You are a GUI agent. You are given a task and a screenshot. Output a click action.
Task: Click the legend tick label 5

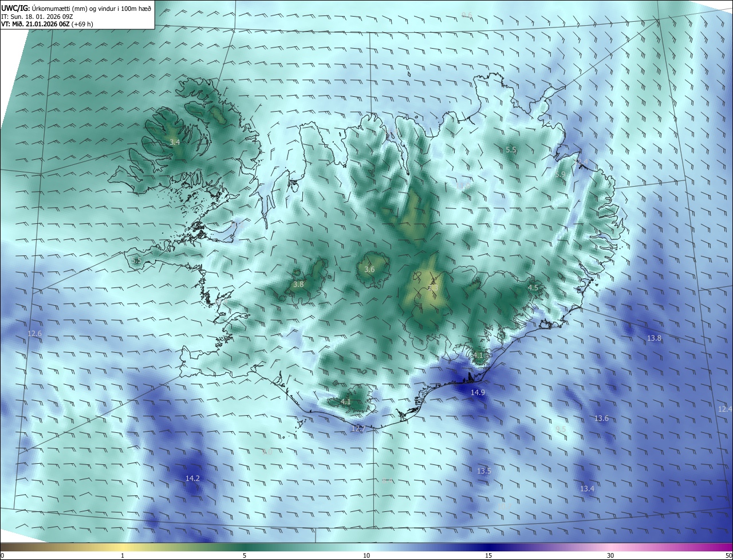245,555
